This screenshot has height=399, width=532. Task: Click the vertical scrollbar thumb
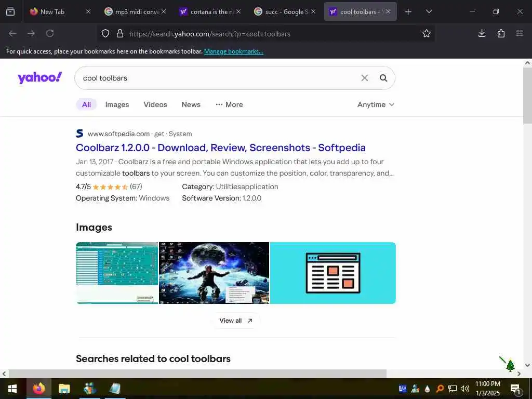coord(528,95)
